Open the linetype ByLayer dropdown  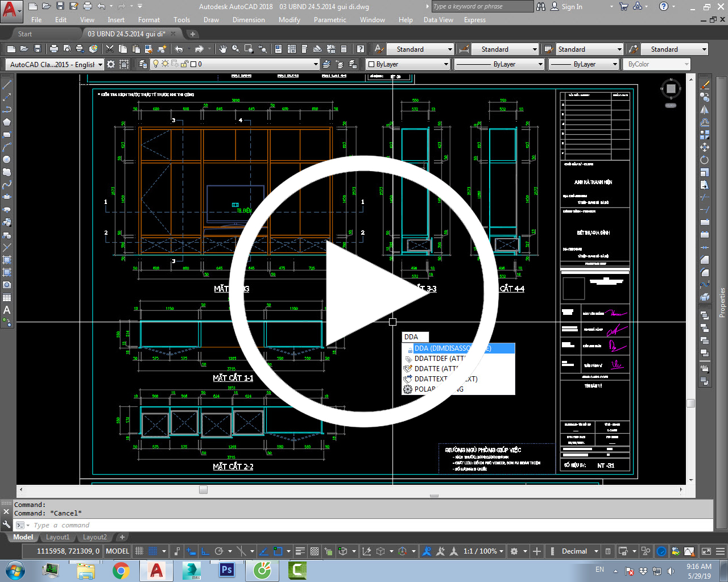point(499,64)
